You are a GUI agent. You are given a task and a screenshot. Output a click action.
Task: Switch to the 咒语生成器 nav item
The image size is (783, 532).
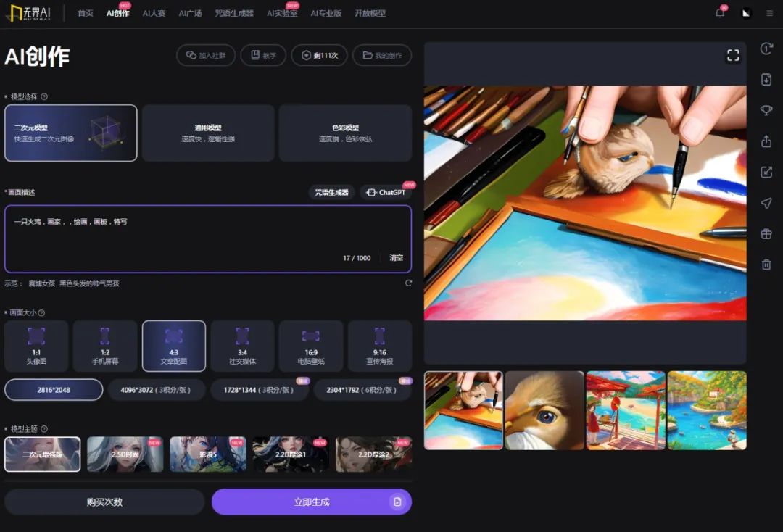coord(234,13)
